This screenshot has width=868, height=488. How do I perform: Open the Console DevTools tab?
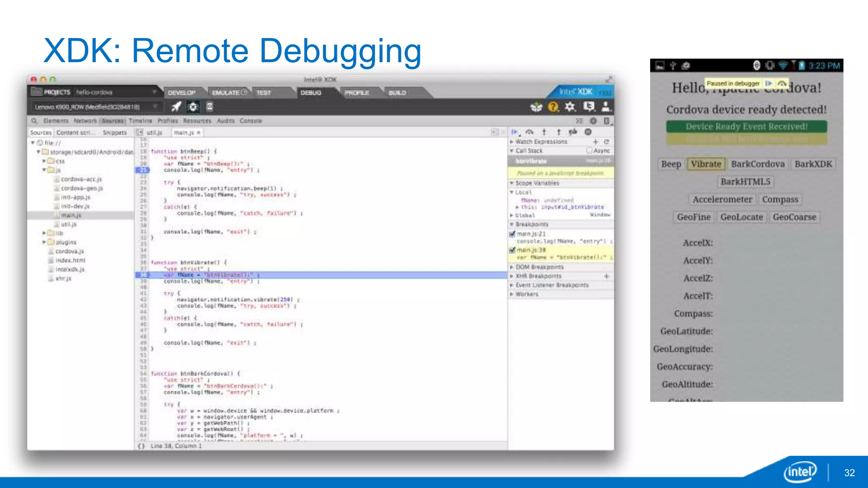coord(251,121)
